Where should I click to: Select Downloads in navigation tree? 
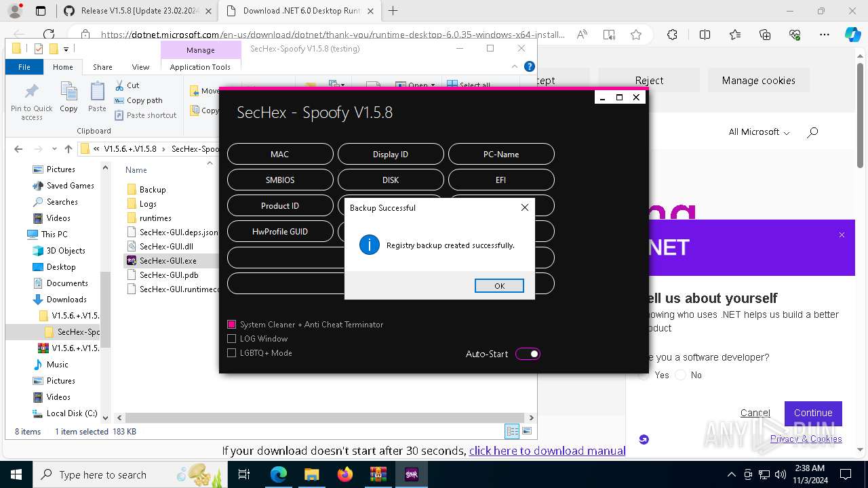66,300
